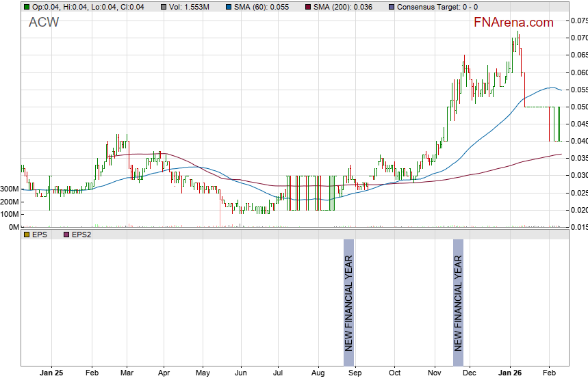Click the 0.075 price axis label
The height and width of the screenshot is (387, 588).
pyautogui.click(x=578, y=21)
